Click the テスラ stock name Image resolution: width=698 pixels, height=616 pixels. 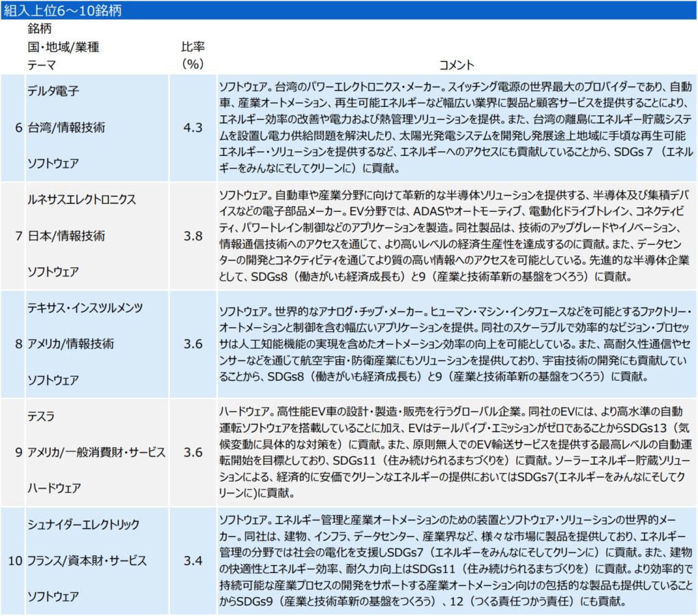(41, 416)
